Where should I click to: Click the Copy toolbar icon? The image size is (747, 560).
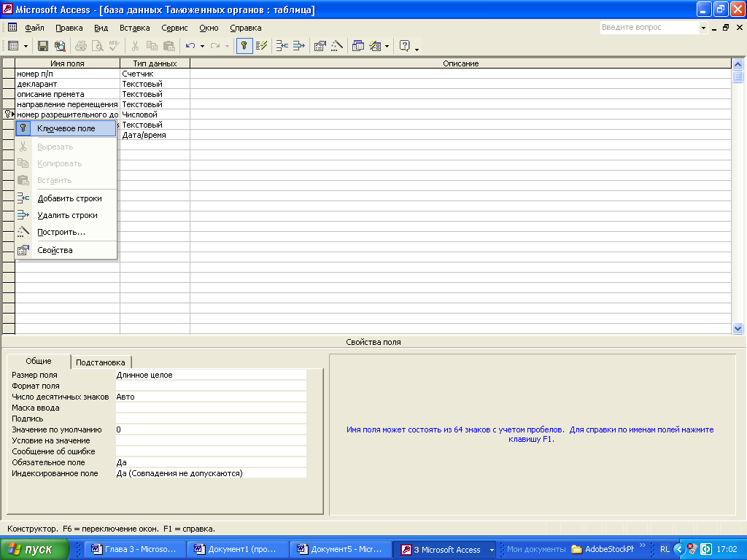click(152, 46)
